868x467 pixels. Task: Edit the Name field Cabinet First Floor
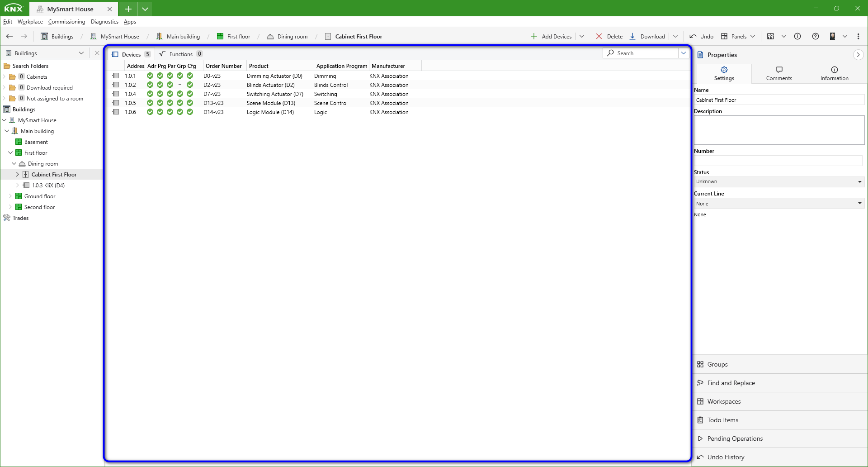click(779, 100)
